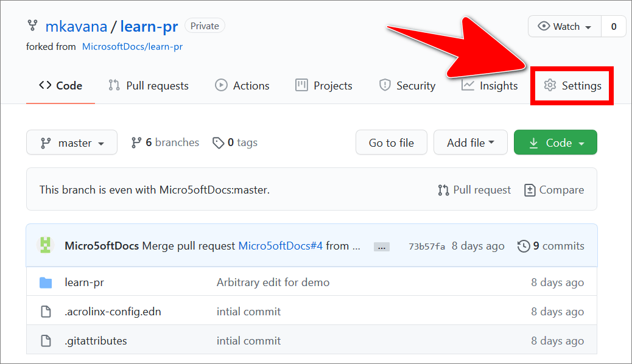
Task: Open the repository Settings tab
Action: 572,85
